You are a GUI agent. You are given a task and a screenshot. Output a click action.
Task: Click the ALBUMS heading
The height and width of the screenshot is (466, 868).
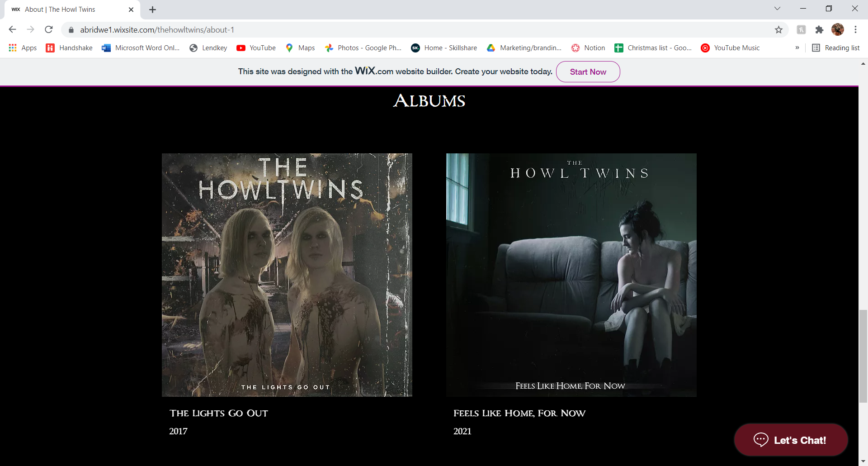pyautogui.click(x=429, y=100)
